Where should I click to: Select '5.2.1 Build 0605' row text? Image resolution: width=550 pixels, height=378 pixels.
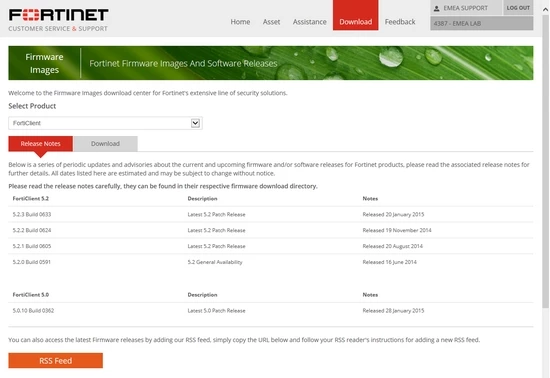click(x=32, y=246)
